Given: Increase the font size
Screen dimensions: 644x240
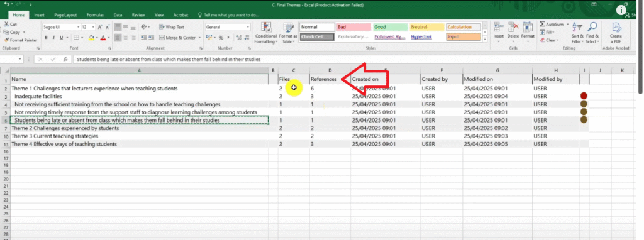Looking at the screenshot, I should 100,27.
